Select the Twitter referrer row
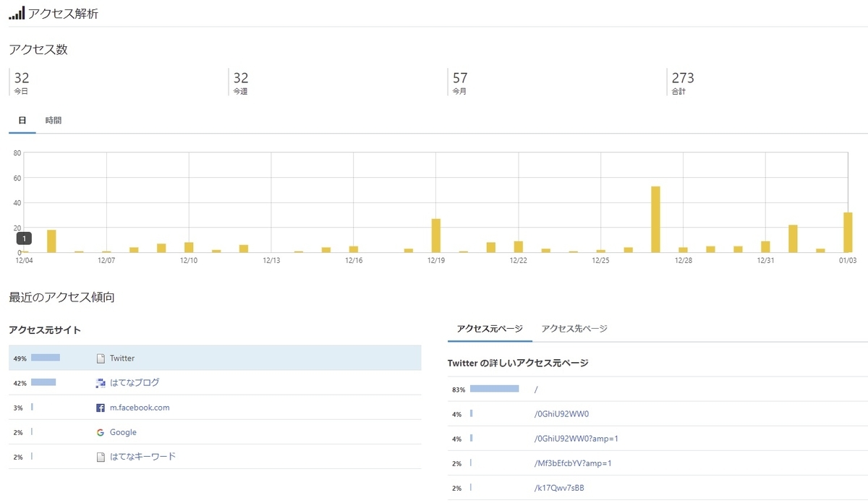 [x=215, y=358]
